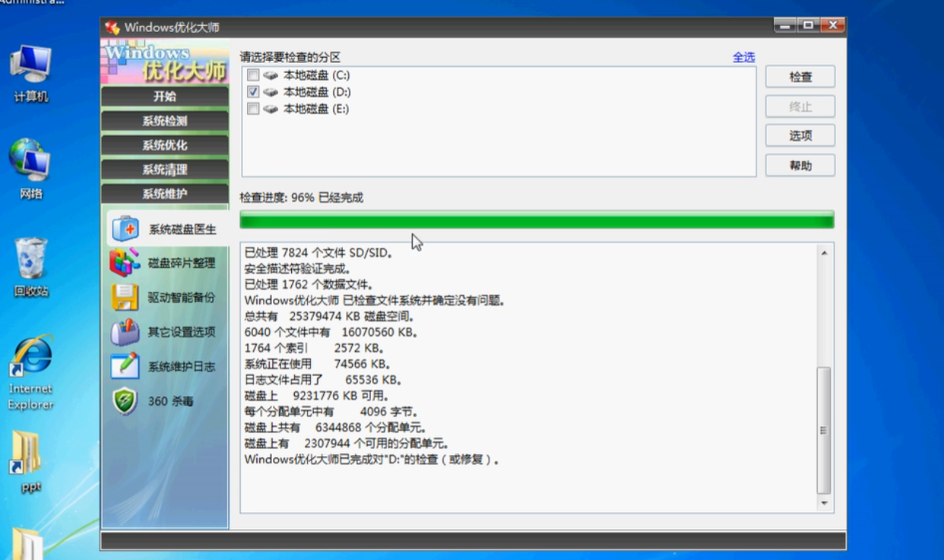Open 回收站 recycle bin icon
Viewport: 944px width, 560px height.
(x=31, y=258)
